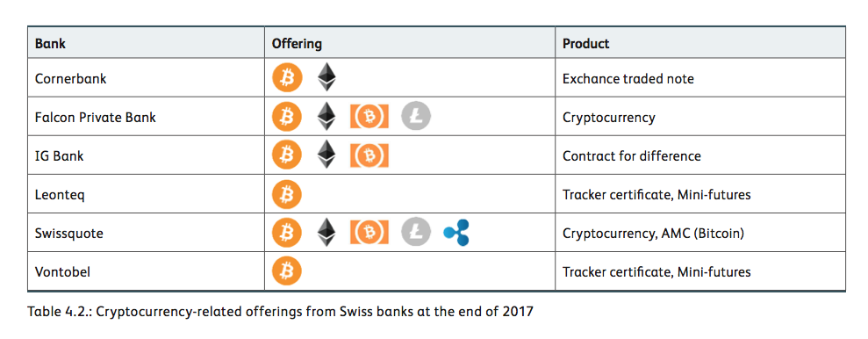Click the Litecoin icon in Swissquote row

tap(416, 233)
